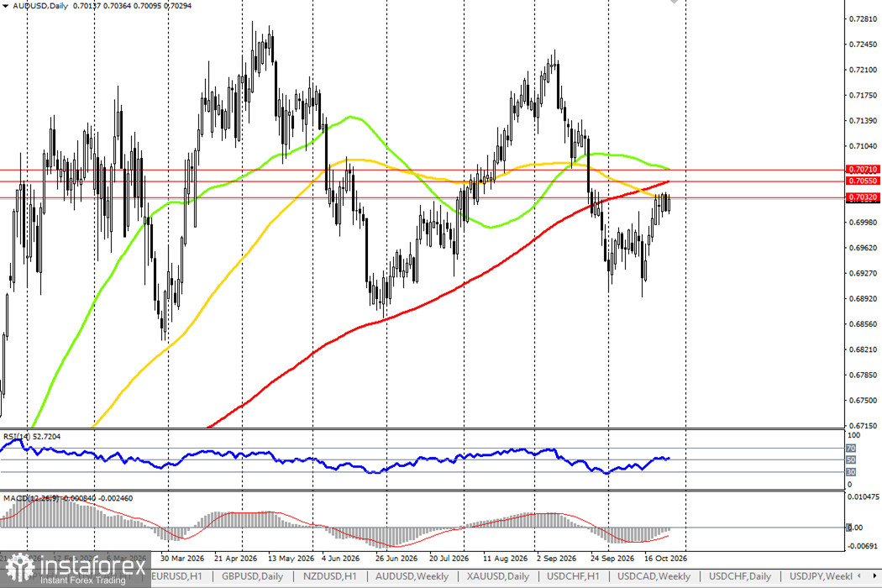Image resolution: width=882 pixels, height=588 pixels.
Task: Click the red 0.70320 price level label
Action: pyautogui.click(x=863, y=197)
